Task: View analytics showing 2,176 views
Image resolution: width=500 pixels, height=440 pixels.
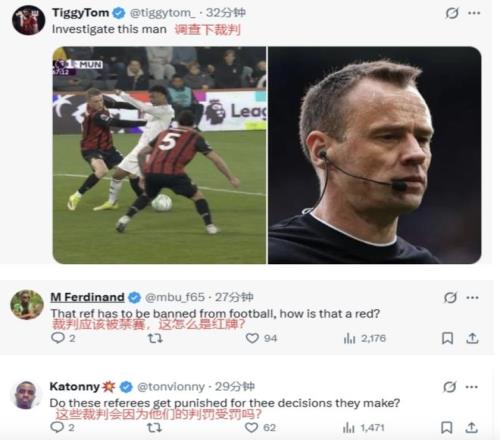Action: (364, 339)
